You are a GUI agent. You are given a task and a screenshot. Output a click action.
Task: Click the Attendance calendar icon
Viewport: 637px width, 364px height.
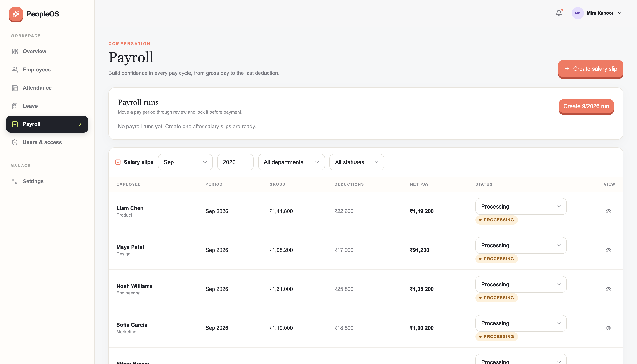[x=15, y=88]
